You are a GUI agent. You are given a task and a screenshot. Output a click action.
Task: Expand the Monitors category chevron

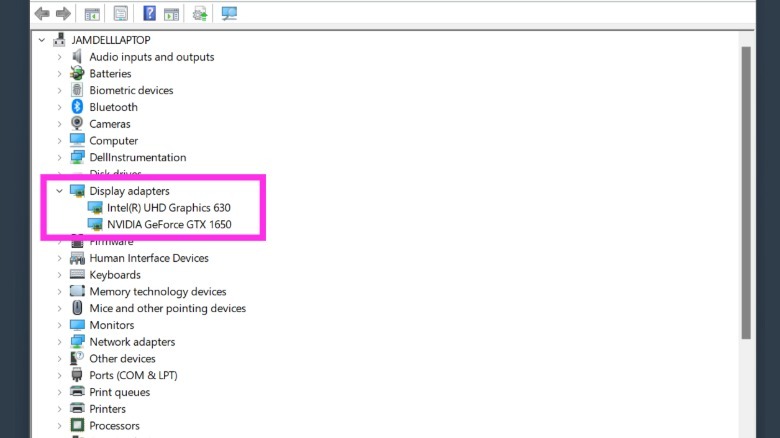(59, 325)
